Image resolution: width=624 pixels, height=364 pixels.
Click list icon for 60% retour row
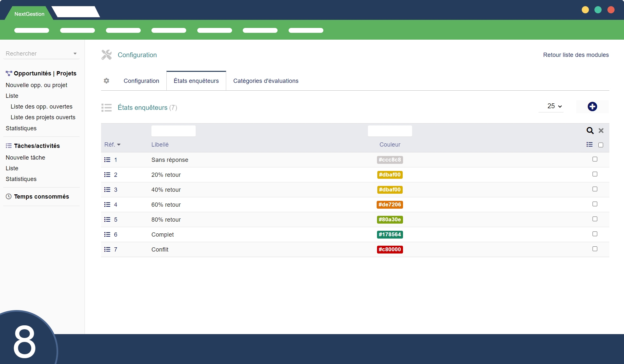coord(107,204)
